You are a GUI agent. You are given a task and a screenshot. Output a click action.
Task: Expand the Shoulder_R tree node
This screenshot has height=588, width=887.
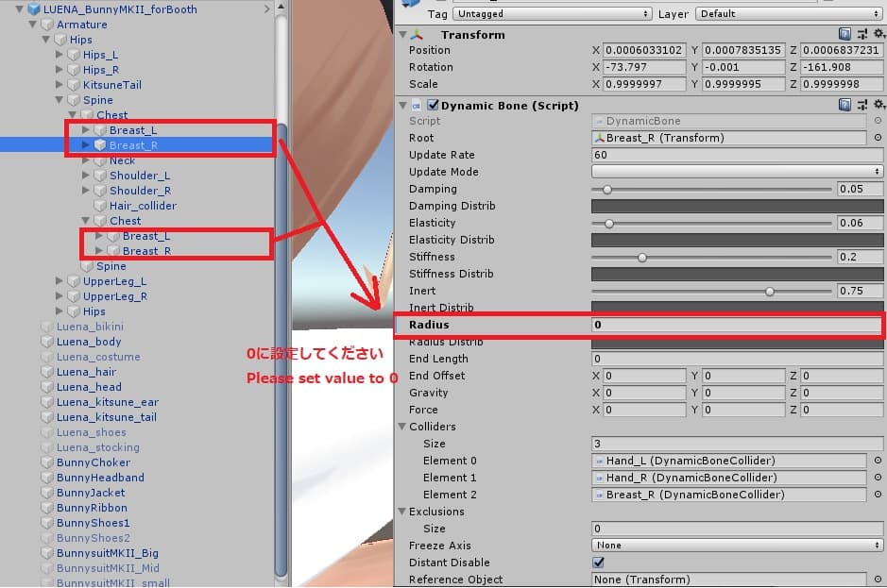point(85,191)
